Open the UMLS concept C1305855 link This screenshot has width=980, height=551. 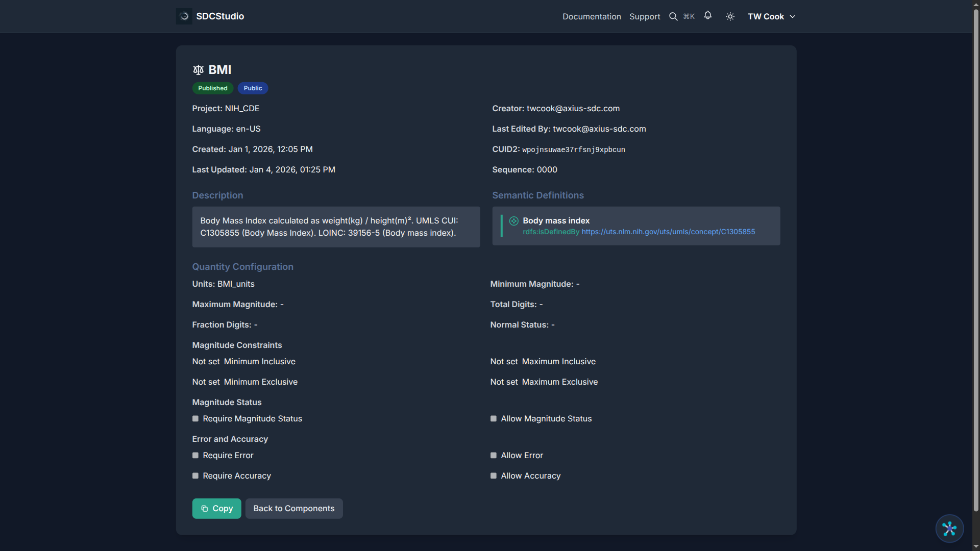(x=668, y=232)
